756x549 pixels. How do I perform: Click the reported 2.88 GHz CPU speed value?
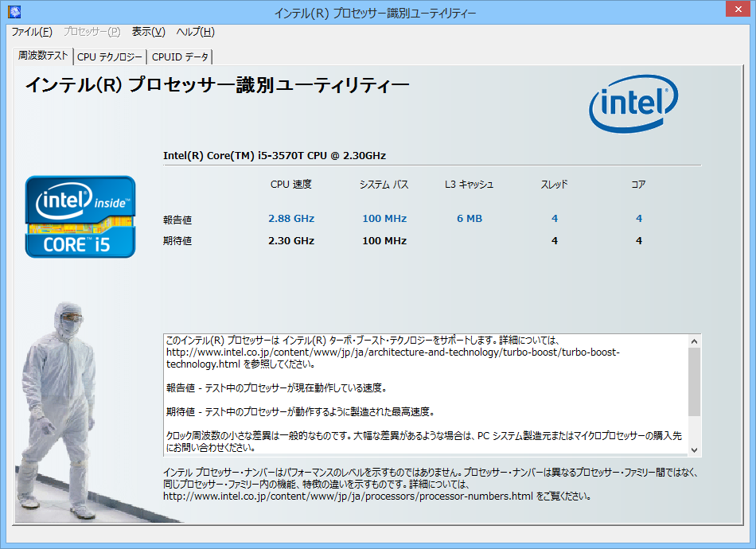pyautogui.click(x=290, y=218)
